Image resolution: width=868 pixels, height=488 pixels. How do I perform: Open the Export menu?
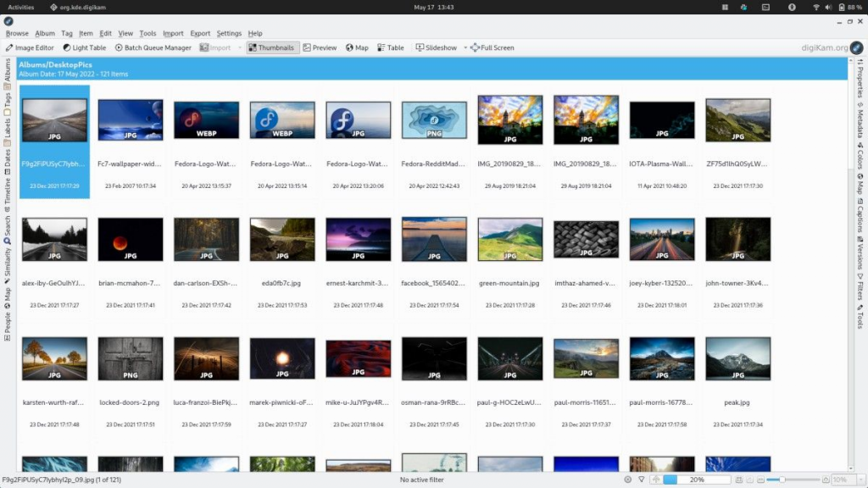200,33
